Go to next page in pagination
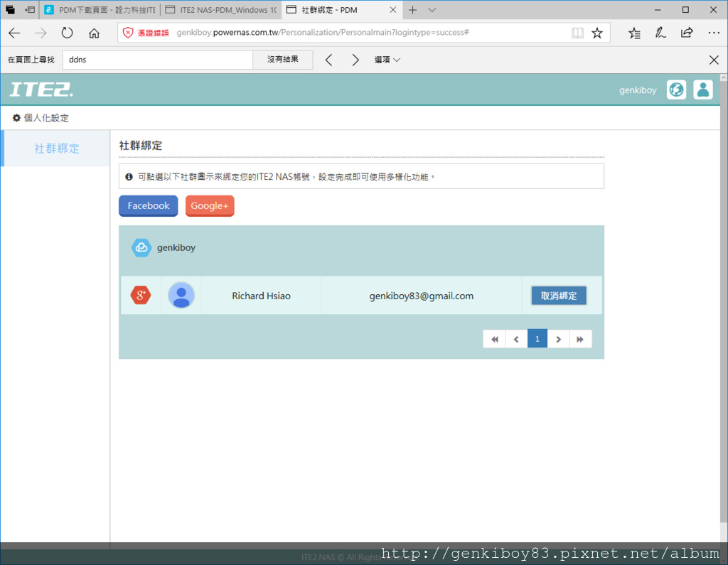Screen dimensions: 728x565 coord(559,339)
